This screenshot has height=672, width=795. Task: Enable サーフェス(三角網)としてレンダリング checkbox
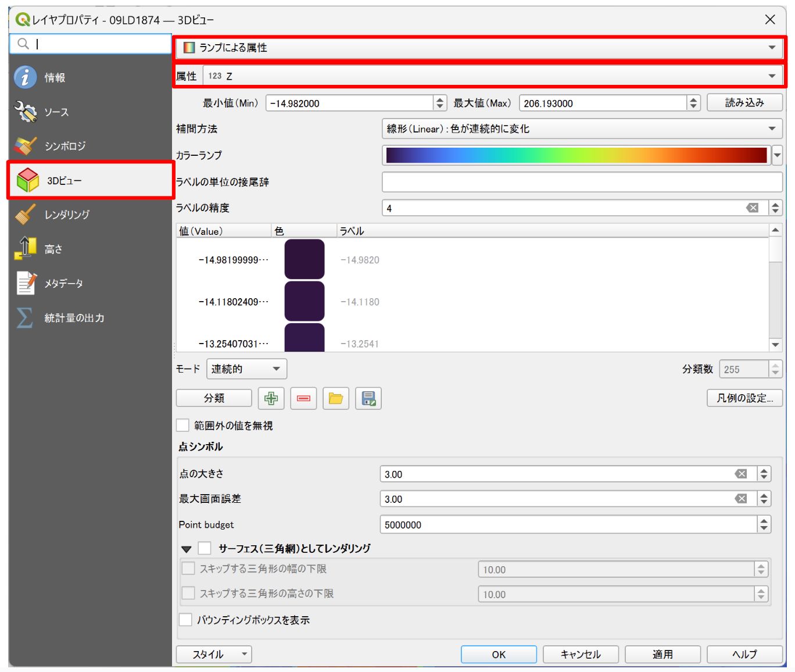(205, 548)
